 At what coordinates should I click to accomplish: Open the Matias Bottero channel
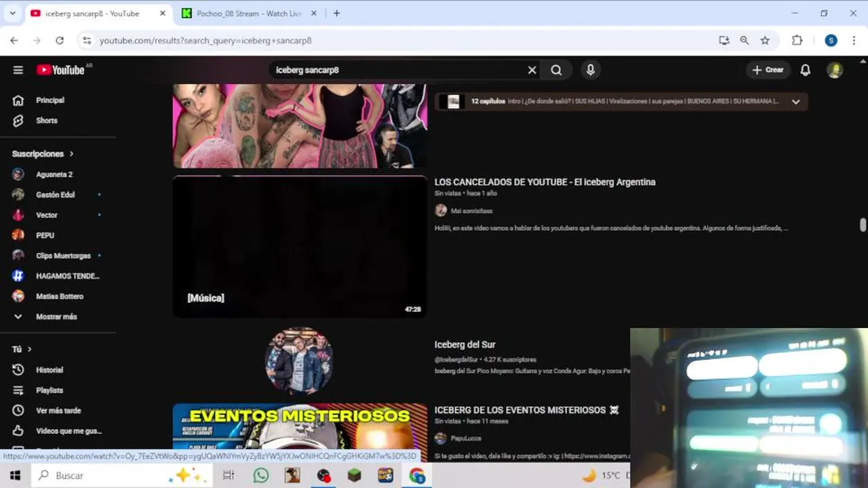[60, 296]
